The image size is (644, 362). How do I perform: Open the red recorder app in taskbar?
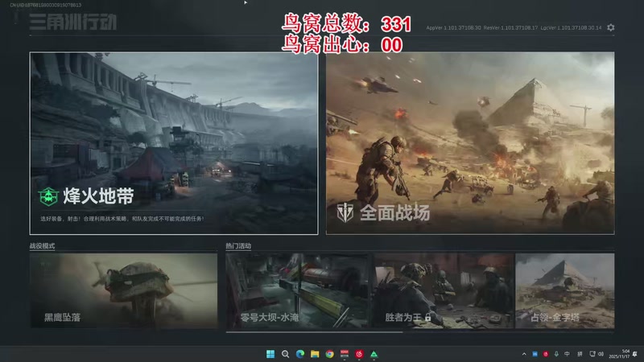coord(345,354)
